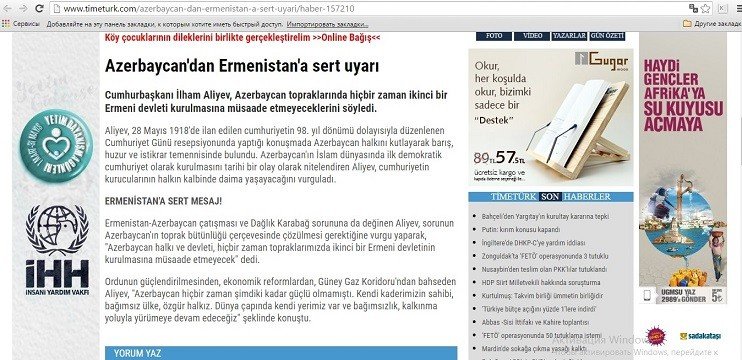This screenshot has width=742, height=360.
Task: Switch to the YAZARLAR section
Action: (x=569, y=36)
